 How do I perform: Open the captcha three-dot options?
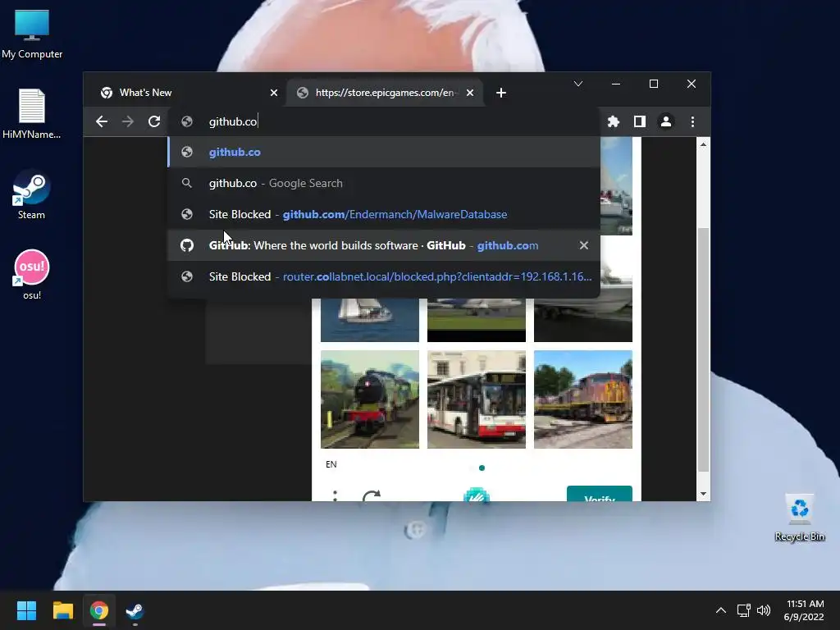point(335,495)
